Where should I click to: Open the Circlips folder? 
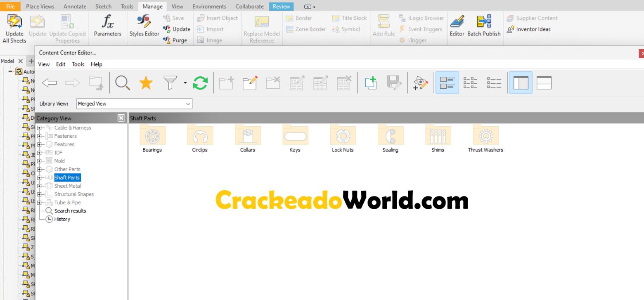[200, 139]
